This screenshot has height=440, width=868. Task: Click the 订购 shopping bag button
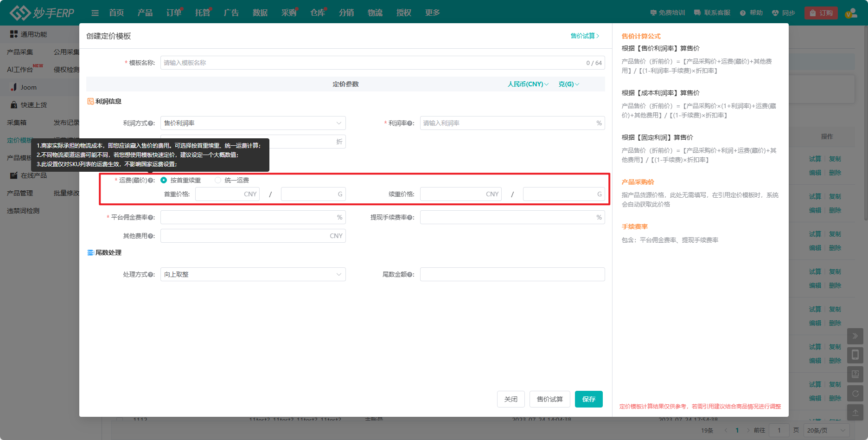(821, 13)
